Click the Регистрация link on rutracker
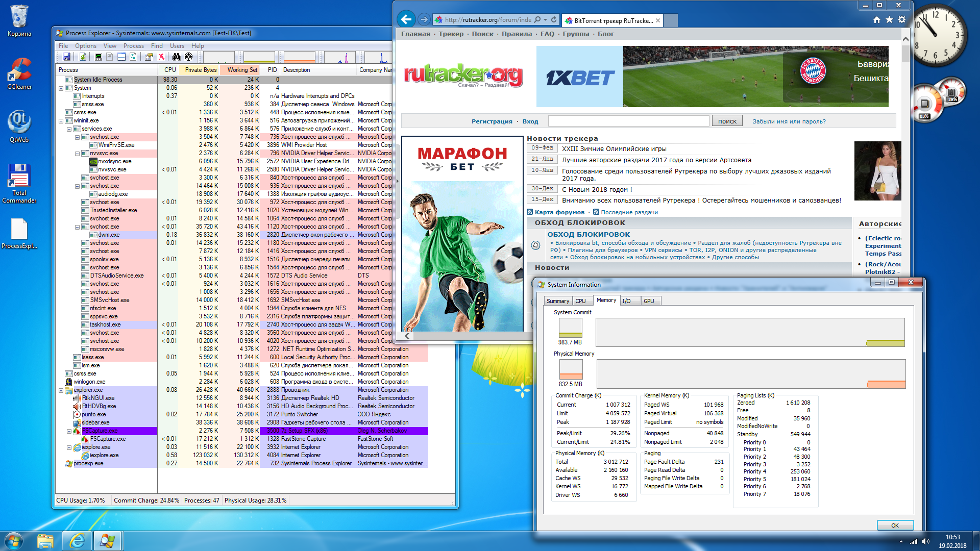Image resolution: width=980 pixels, height=551 pixels. coord(492,121)
